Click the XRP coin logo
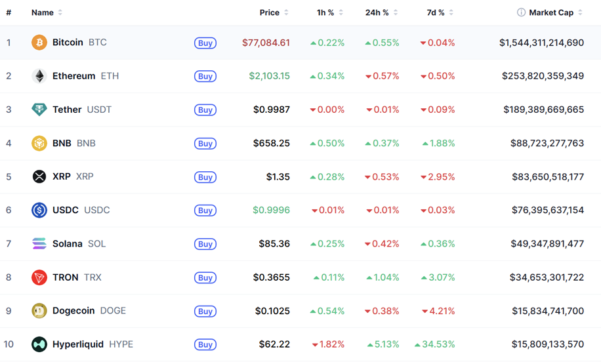 point(39,176)
